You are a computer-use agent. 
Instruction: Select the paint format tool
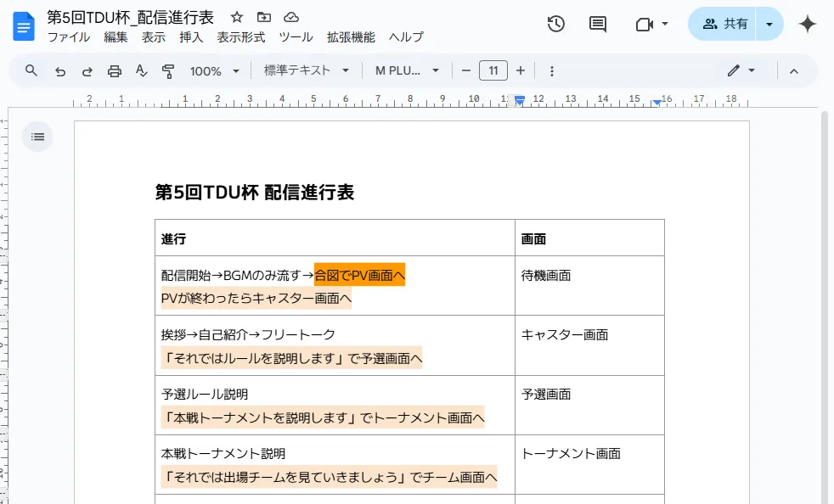point(168,70)
